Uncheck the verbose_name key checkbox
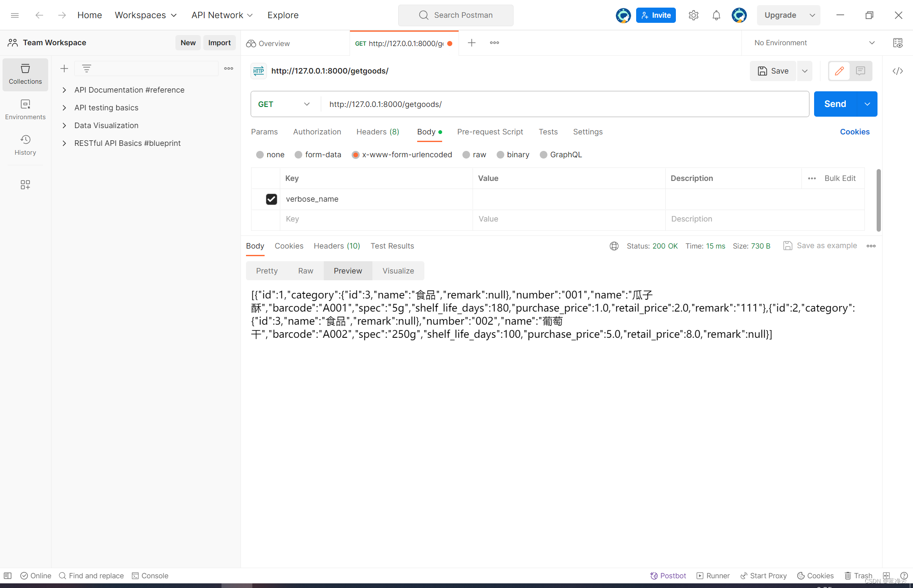Viewport: 913px width, 588px height. coord(271,199)
